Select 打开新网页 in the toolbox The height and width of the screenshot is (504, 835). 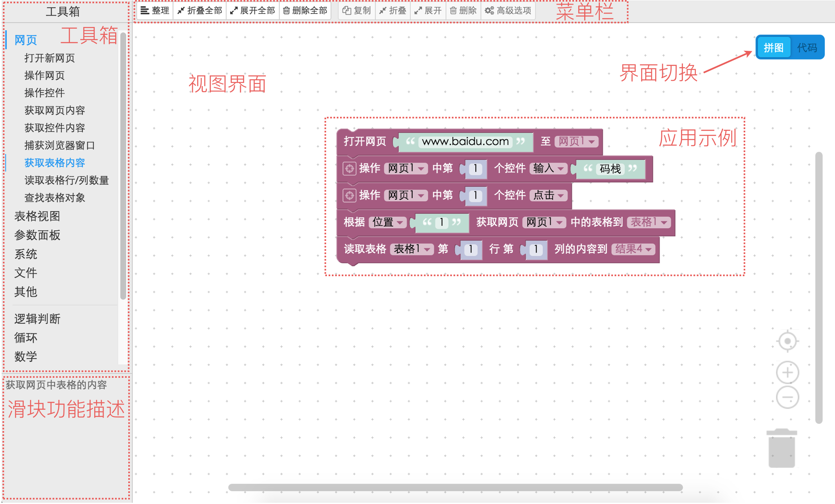50,58
